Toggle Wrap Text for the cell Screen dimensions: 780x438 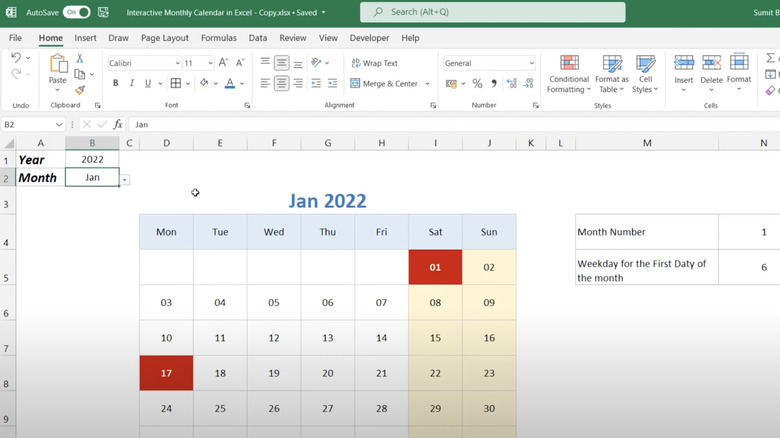pyautogui.click(x=373, y=63)
